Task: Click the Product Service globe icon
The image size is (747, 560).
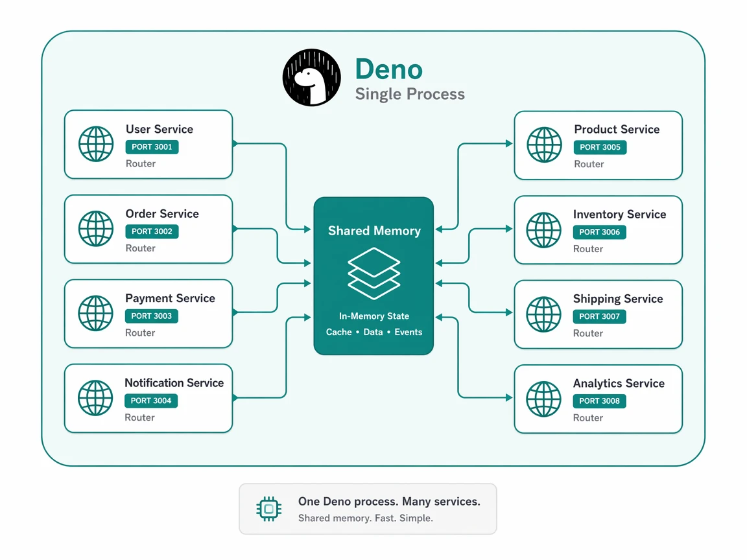Action: 545,145
